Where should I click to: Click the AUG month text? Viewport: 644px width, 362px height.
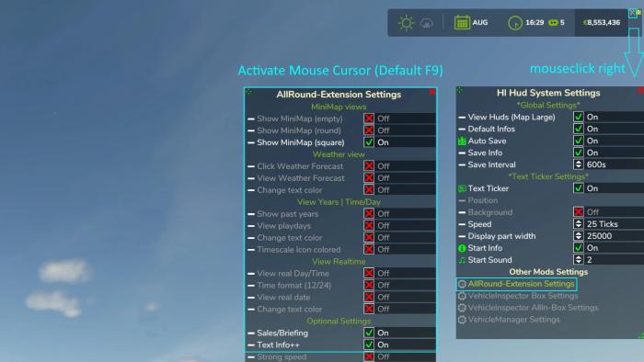[480, 23]
